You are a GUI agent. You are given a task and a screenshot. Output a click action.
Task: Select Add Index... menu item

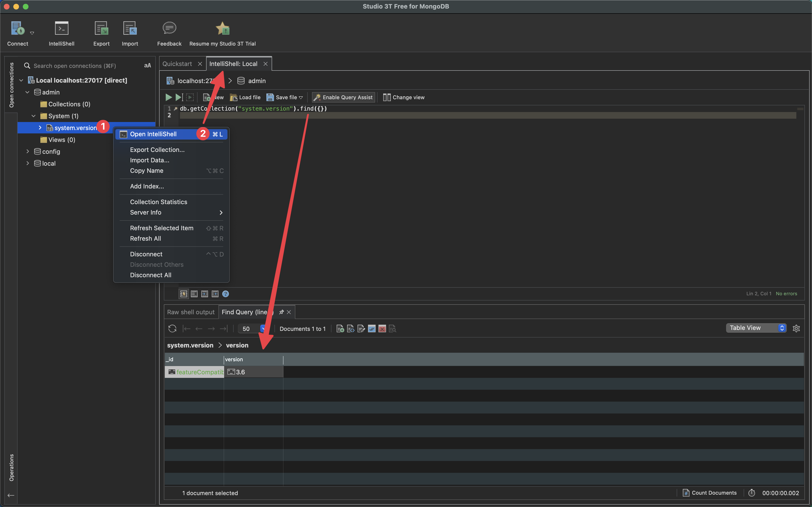pos(171,186)
